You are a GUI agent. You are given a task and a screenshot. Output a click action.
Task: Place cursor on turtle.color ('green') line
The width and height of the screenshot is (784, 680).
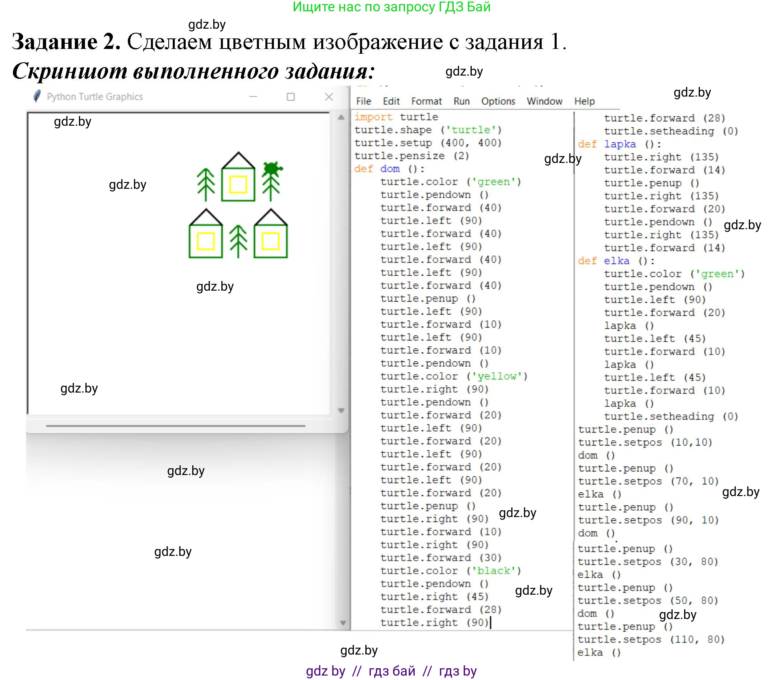pos(450,182)
